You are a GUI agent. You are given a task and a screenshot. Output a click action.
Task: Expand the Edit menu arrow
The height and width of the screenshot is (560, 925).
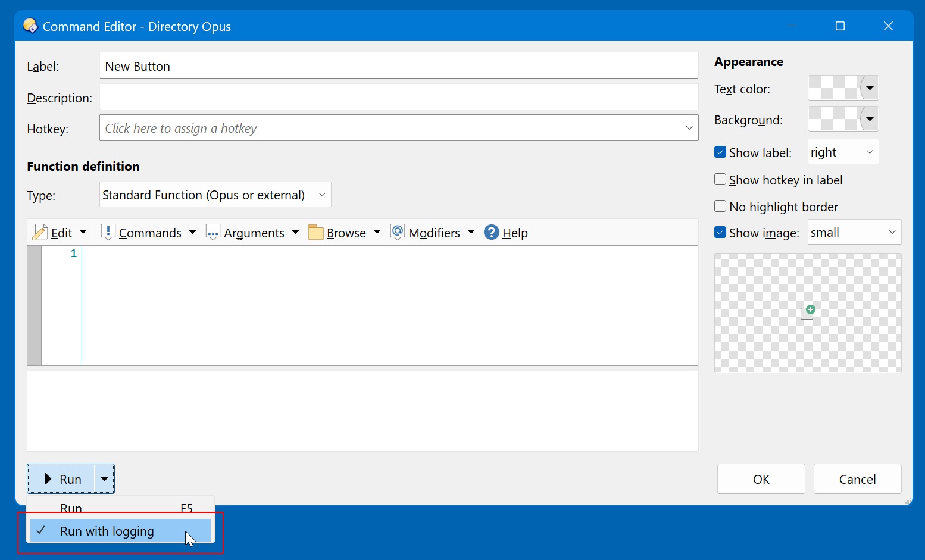[x=83, y=232]
